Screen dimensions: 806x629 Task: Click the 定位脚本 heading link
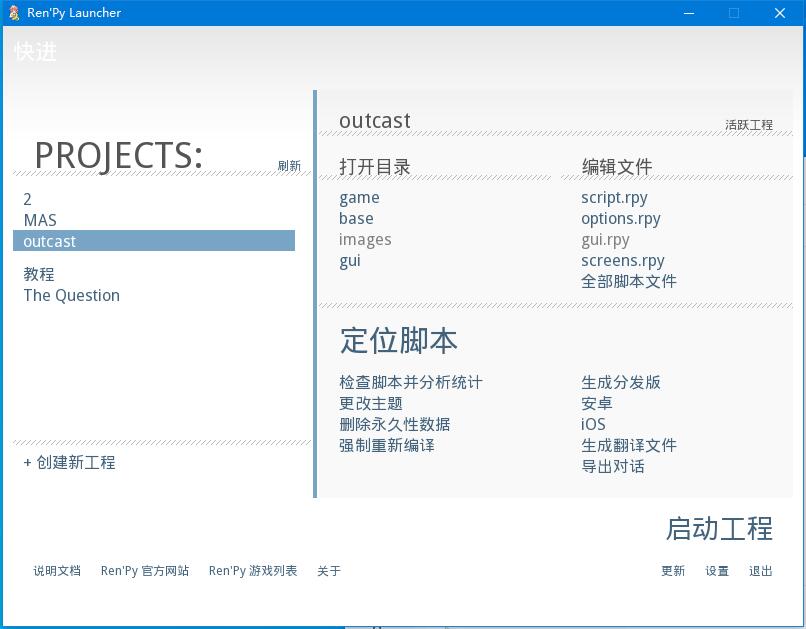click(398, 340)
